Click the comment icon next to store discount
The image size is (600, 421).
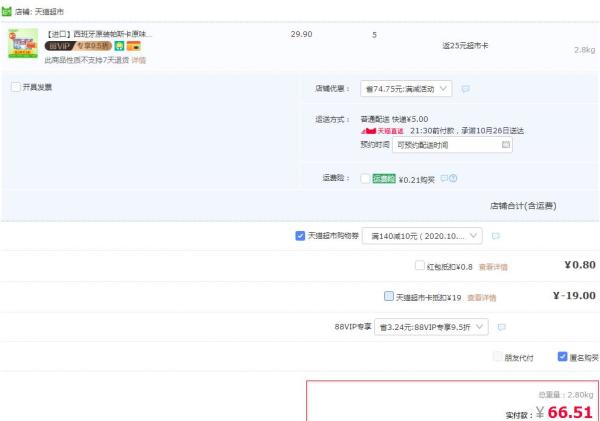(466, 89)
